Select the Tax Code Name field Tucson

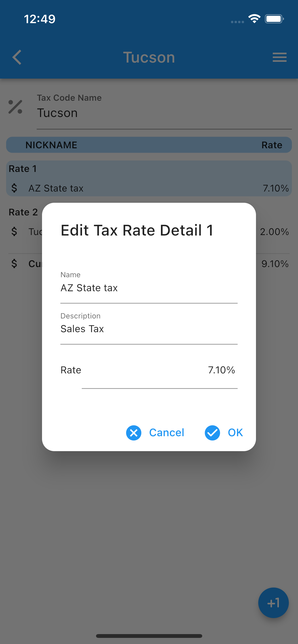pos(164,111)
